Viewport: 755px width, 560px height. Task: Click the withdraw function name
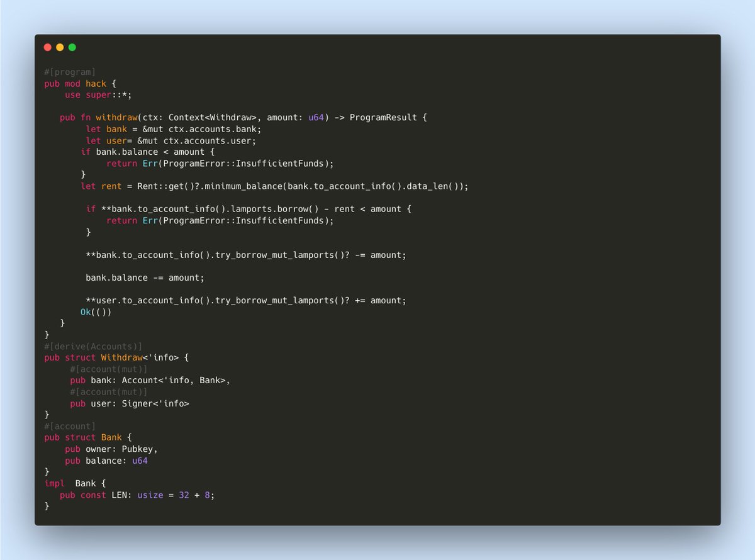click(116, 117)
